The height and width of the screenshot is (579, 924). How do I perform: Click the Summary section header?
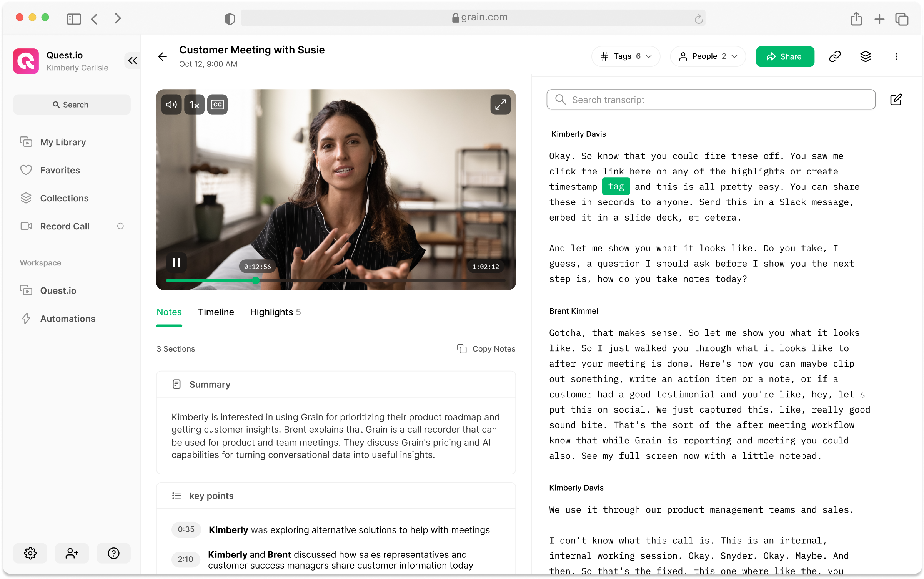point(336,384)
